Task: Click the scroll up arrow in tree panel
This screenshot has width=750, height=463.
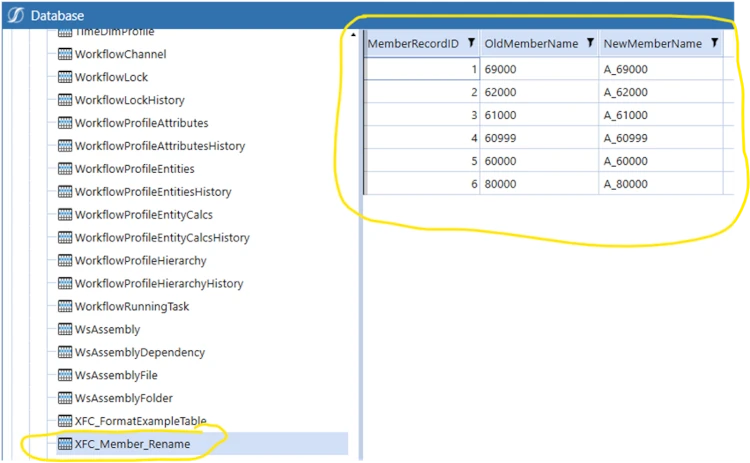Action: point(354,37)
